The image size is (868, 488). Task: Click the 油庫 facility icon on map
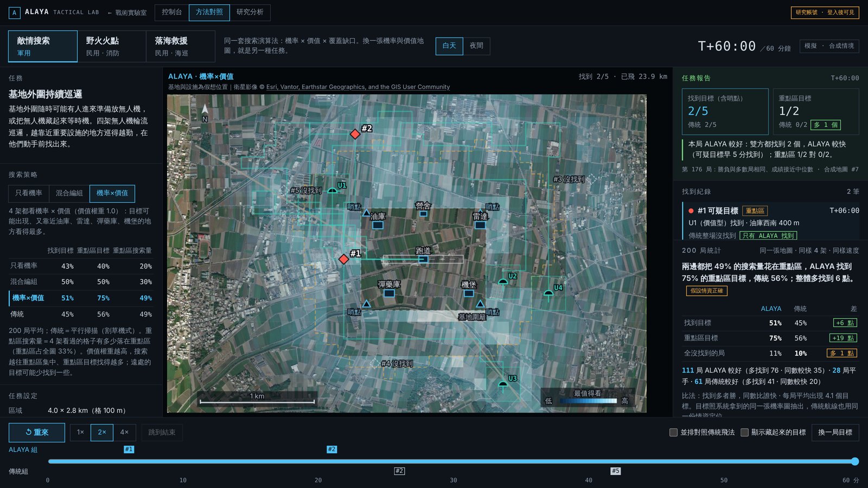click(x=378, y=225)
